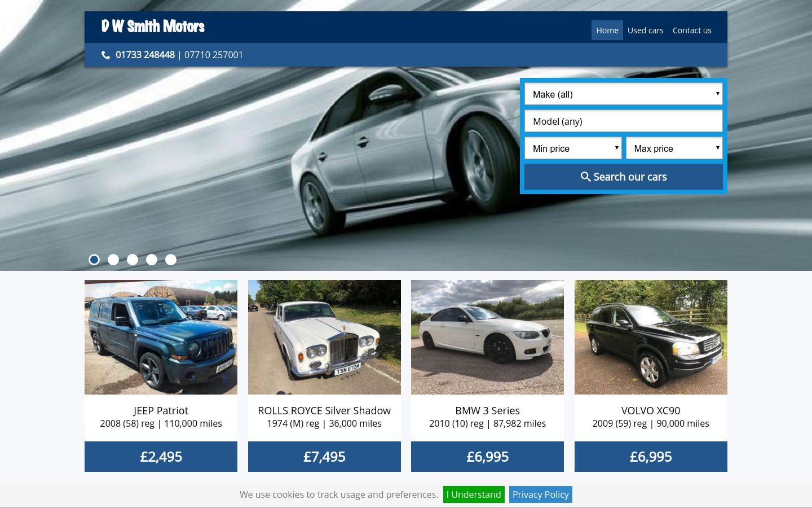Screen dimensions: 812x508
Task: Select the fifth carousel slide dot
Action: [171, 260]
